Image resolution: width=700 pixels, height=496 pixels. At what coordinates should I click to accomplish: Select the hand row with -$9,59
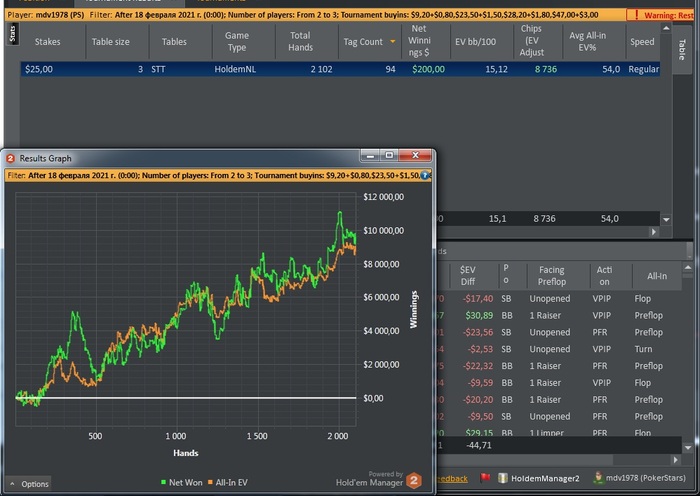click(x=560, y=383)
